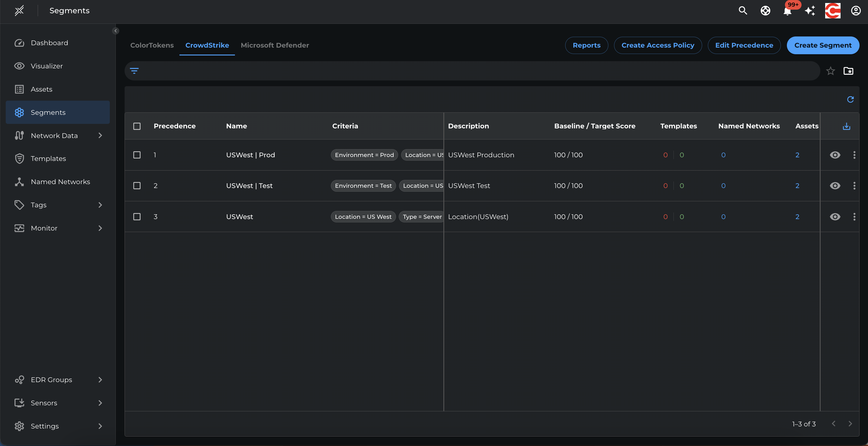Screen dimensions: 868x446
Task: Click the Edit Precedence button
Action: click(744, 45)
